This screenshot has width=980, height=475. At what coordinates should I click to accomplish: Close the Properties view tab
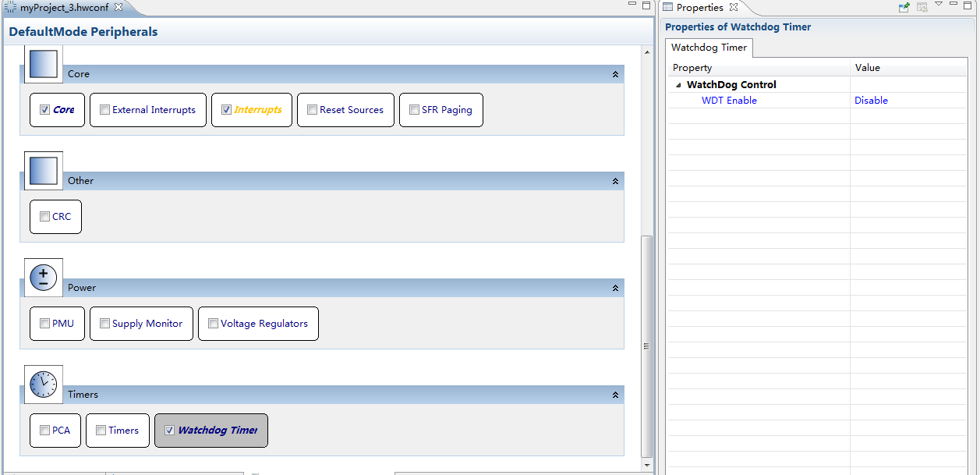coord(733,7)
